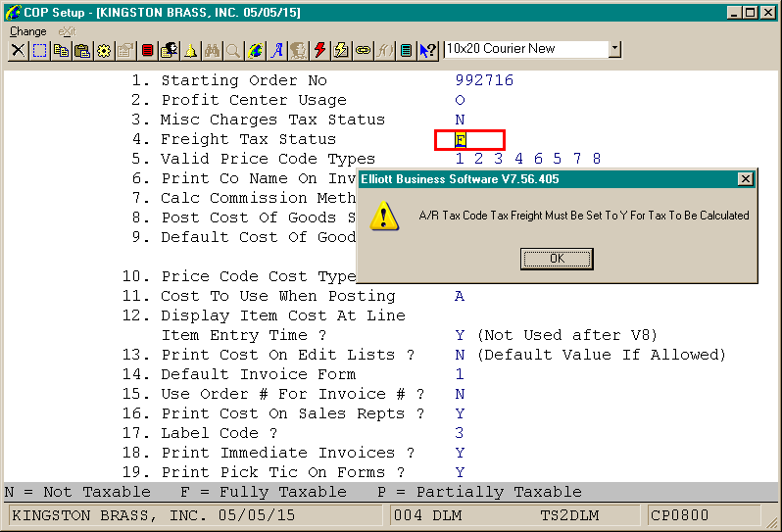Click Print Cost On Edit Lists value N
Image resolution: width=782 pixels, height=532 pixels.
tap(460, 355)
